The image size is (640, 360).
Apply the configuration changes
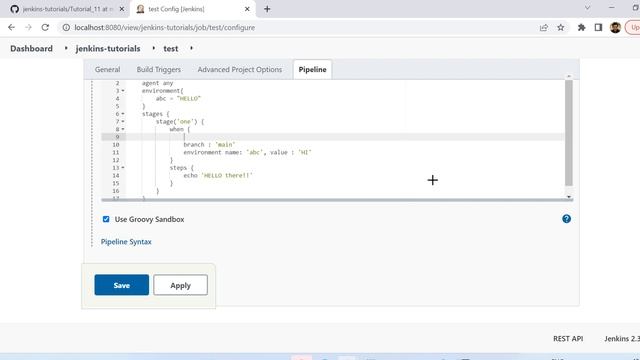pyautogui.click(x=180, y=285)
